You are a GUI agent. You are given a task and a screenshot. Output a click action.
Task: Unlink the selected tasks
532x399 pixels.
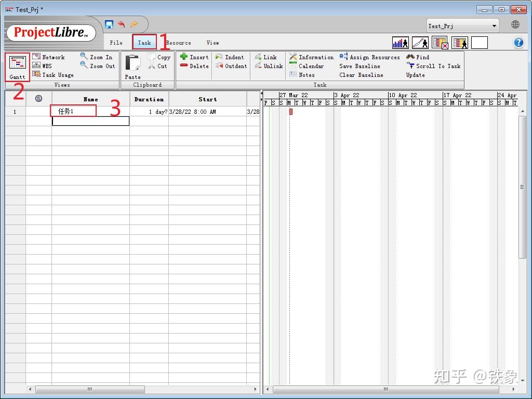click(269, 66)
